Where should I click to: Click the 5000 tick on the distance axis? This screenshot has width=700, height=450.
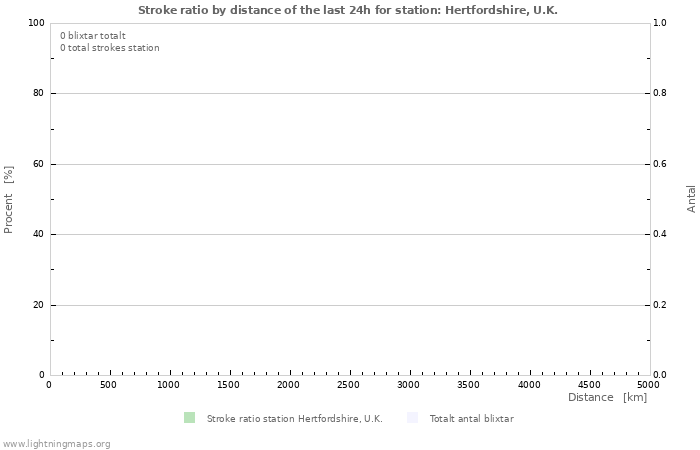648,385
